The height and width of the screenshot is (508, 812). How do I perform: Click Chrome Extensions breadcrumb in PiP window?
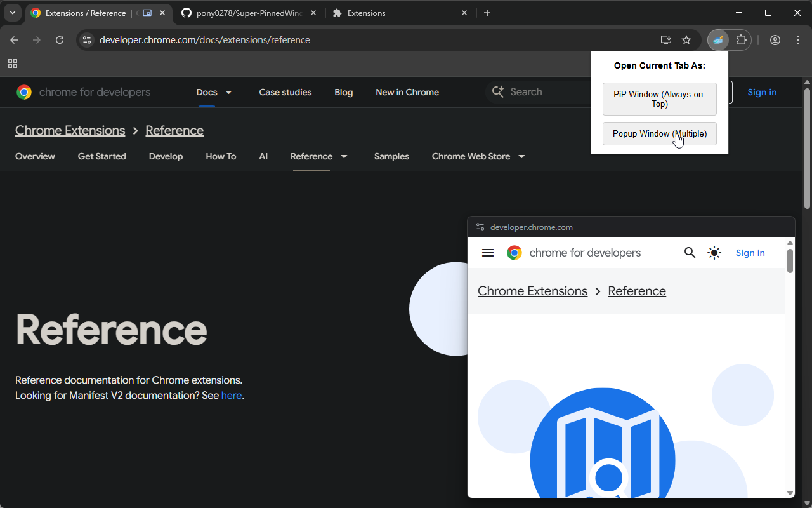(533, 291)
